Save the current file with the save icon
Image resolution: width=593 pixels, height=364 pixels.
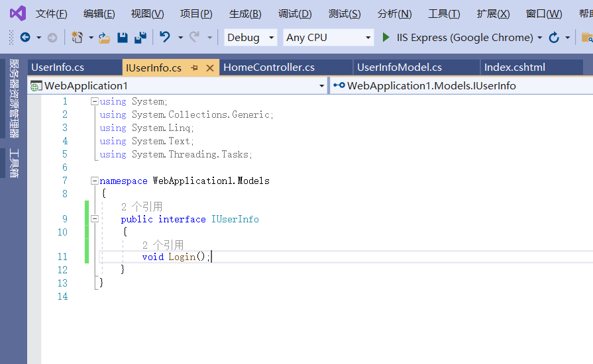(123, 38)
